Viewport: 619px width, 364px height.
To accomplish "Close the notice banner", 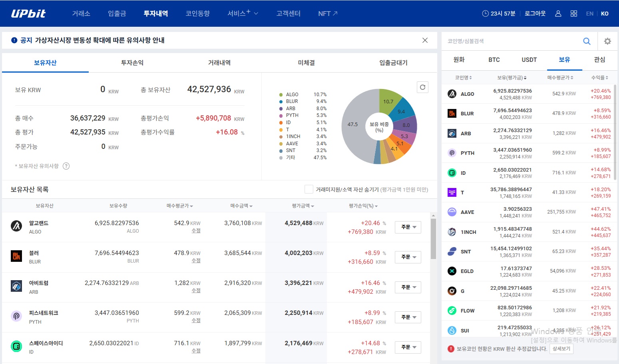I will click(x=425, y=40).
